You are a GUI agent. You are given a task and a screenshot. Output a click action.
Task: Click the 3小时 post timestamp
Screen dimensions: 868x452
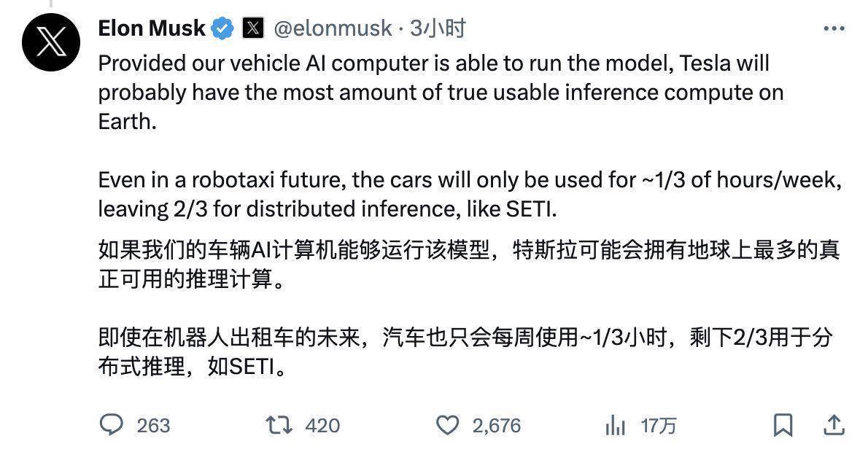(438, 28)
